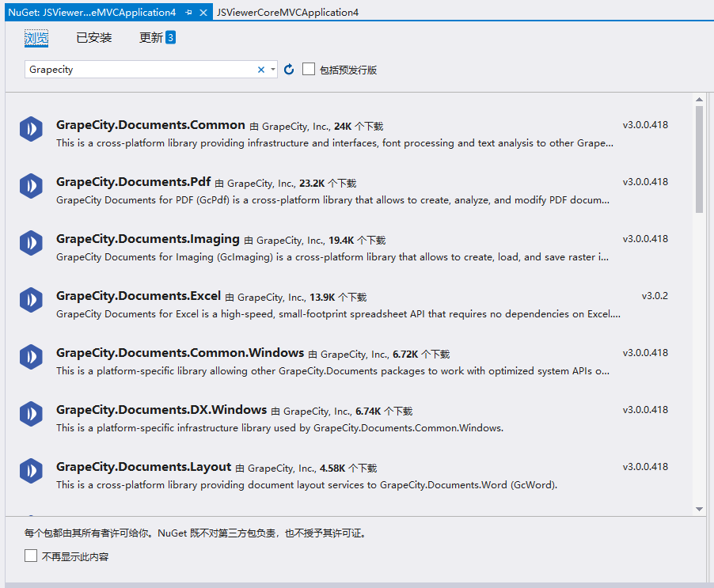Screen dimensions: 714x588
Task: Click the GrapeCity.Documents.DX.Windows package icon
Action: pos(31,414)
